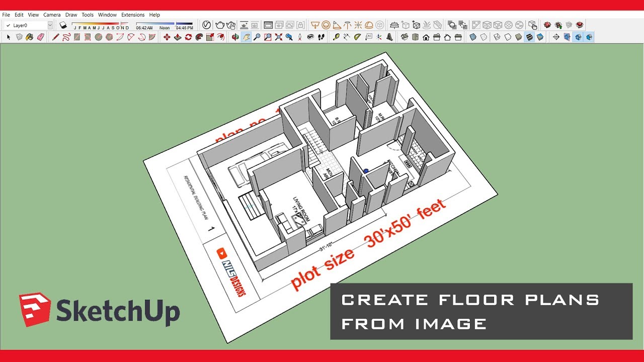Image resolution: width=644 pixels, height=362 pixels.
Task: Pick the Polygon tool
Action: click(109, 37)
